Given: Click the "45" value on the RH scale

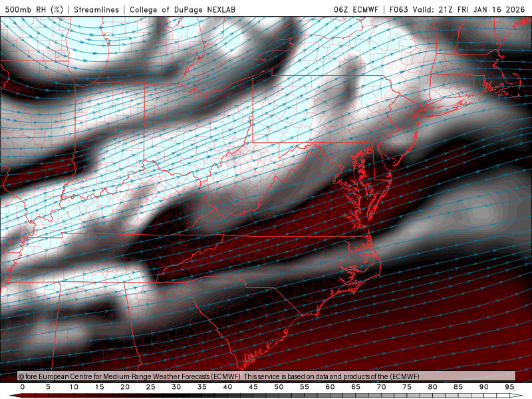Looking at the screenshot, I should pyautogui.click(x=253, y=387).
